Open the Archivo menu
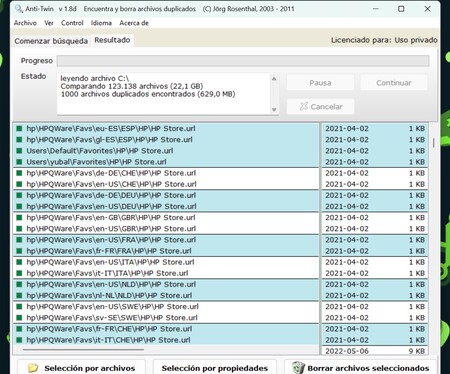Viewport: 450px width, 374px height. point(25,23)
